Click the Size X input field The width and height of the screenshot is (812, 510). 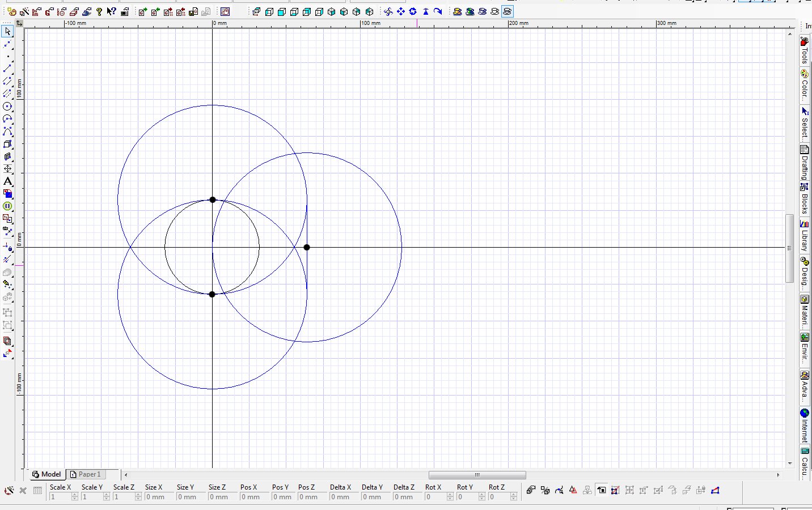pyautogui.click(x=159, y=497)
